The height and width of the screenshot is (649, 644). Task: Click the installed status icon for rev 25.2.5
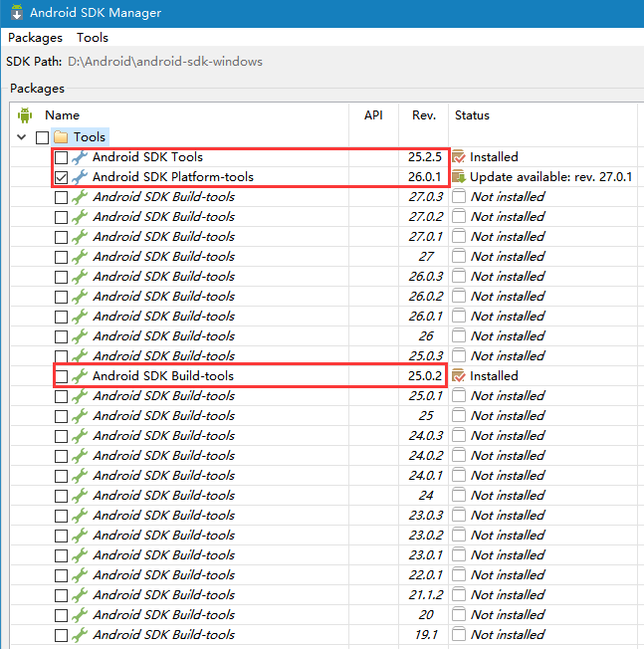pyautogui.click(x=459, y=157)
